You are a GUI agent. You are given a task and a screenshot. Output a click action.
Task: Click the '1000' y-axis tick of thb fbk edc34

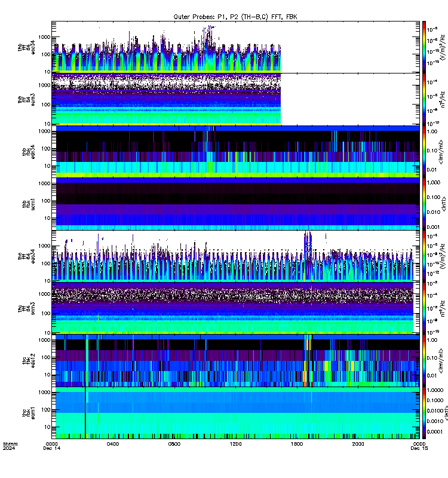[44, 131]
